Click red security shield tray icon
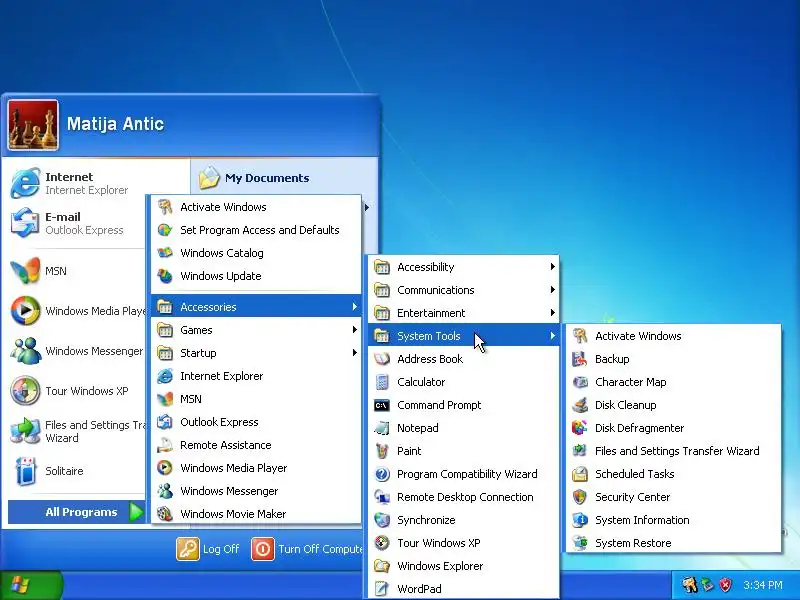Viewport: 800px width, 600px height. [725, 585]
